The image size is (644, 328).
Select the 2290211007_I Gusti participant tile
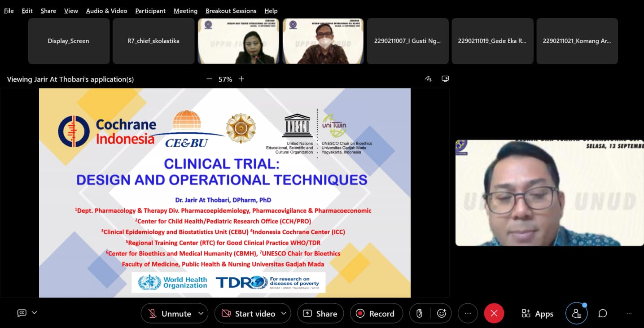click(x=407, y=41)
